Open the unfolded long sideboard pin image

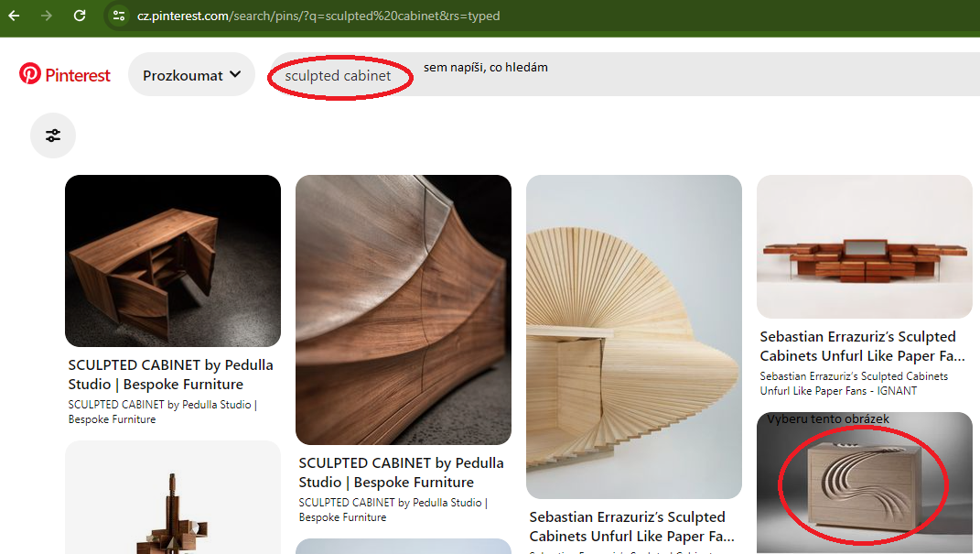[865, 246]
